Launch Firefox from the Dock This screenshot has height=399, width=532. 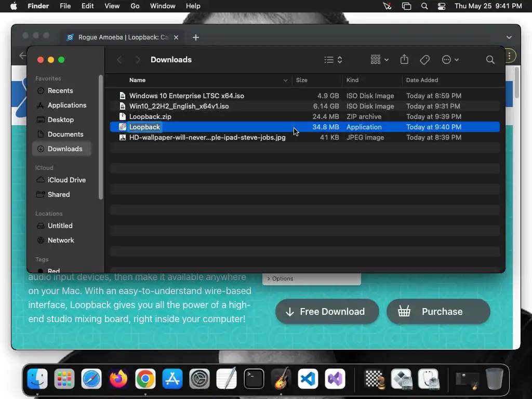pos(118,379)
